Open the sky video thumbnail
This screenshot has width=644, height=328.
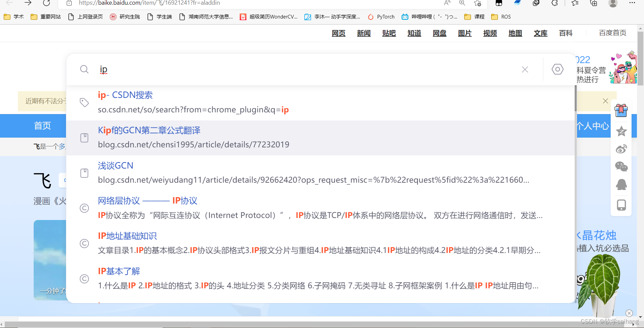(x=50, y=260)
